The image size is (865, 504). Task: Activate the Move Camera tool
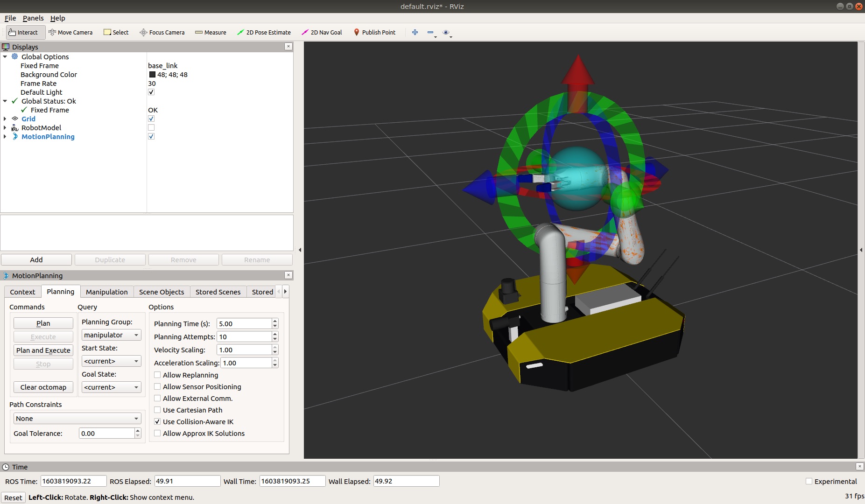(x=70, y=32)
